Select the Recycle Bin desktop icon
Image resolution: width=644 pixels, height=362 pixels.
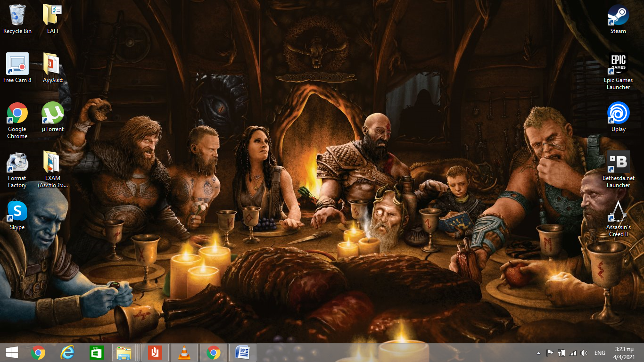pyautogui.click(x=17, y=19)
